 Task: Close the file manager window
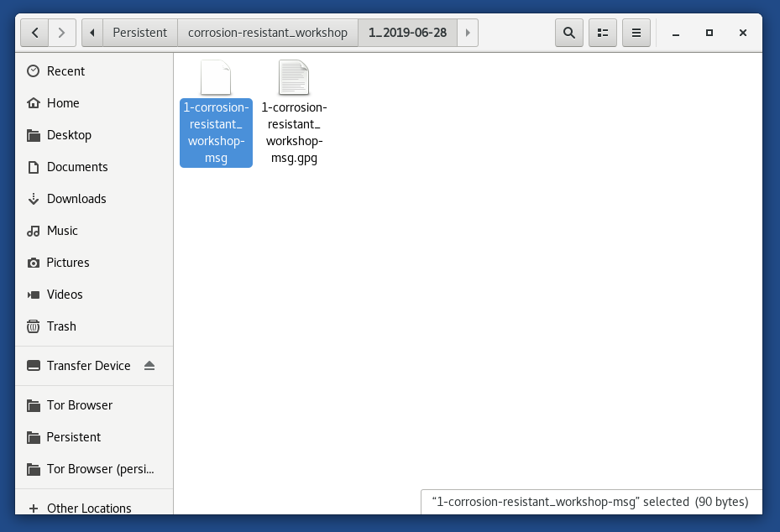point(743,33)
